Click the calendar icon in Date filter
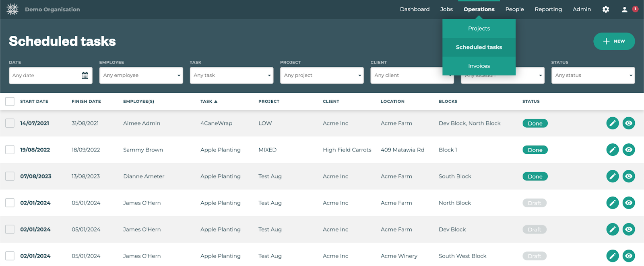The image size is (644, 266). coord(85,76)
